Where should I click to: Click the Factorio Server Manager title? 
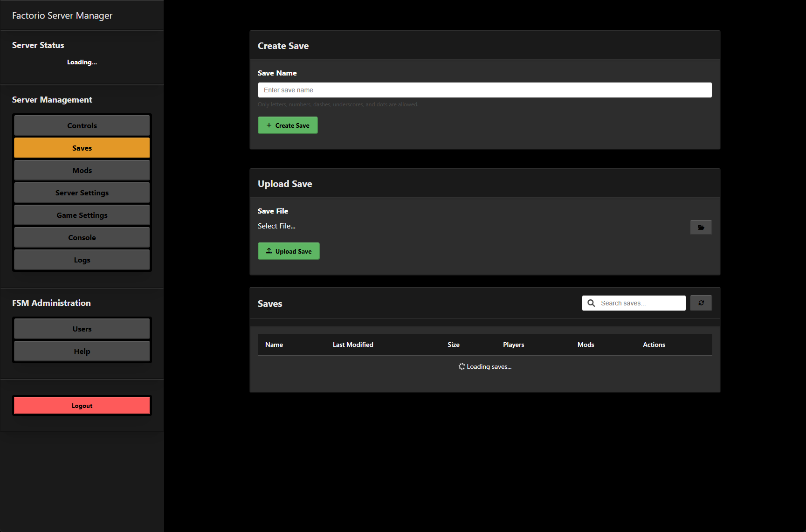coord(62,15)
